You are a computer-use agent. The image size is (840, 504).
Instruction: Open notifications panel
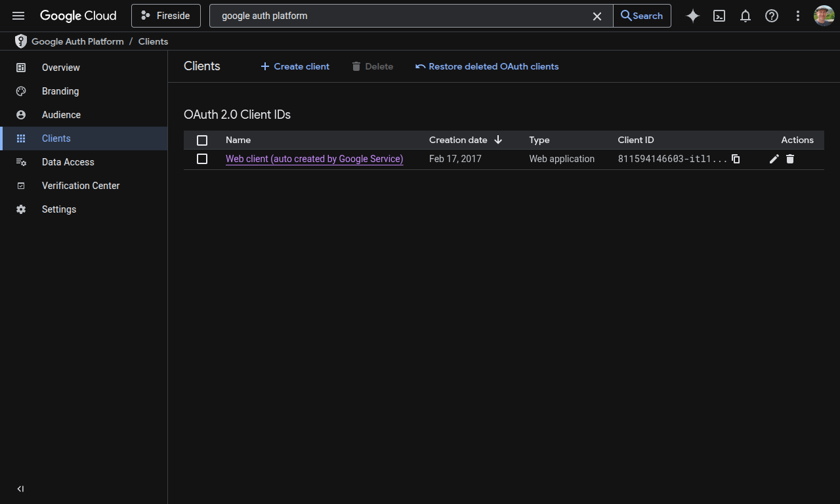(x=745, y=16)
